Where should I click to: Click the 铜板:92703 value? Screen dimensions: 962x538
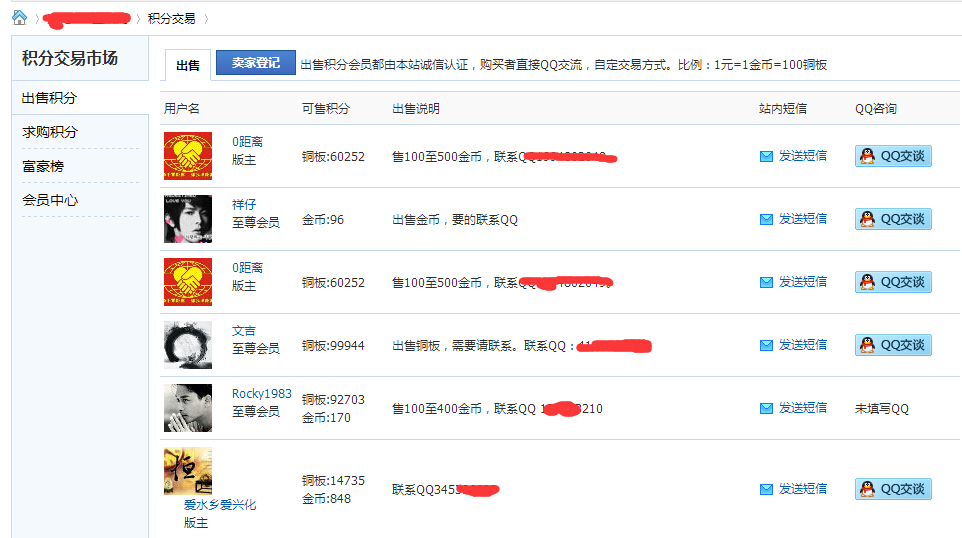[x=333, y=399]
